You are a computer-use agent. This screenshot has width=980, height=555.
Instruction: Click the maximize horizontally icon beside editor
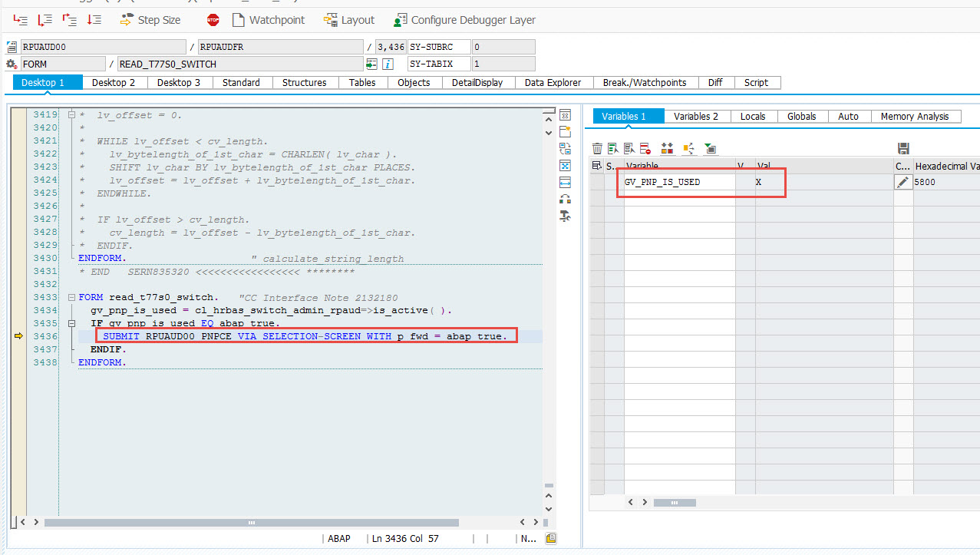(x=566, y=183)
